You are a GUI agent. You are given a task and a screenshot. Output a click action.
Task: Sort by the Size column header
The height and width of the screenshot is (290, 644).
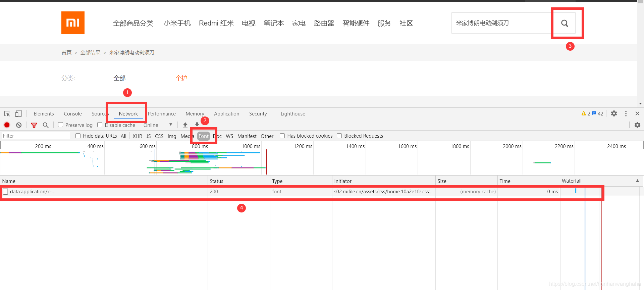[466, 181]
